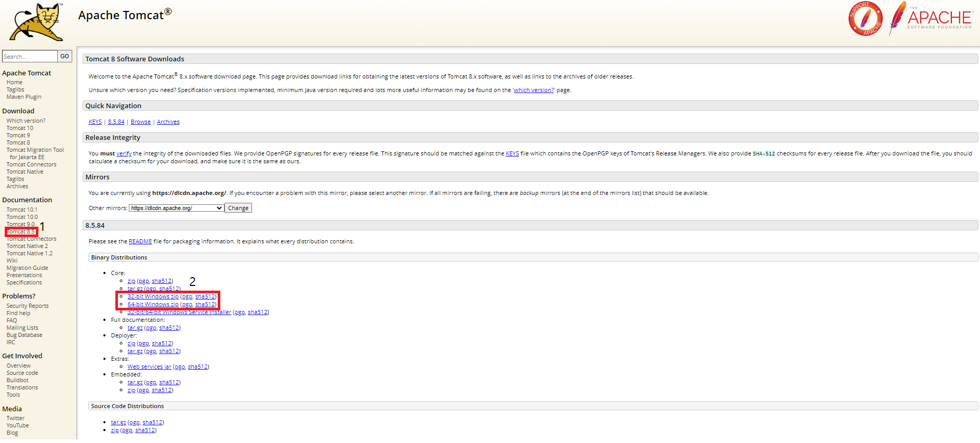Open pgp signature for 32-bit Windows zip

[187, 296]
